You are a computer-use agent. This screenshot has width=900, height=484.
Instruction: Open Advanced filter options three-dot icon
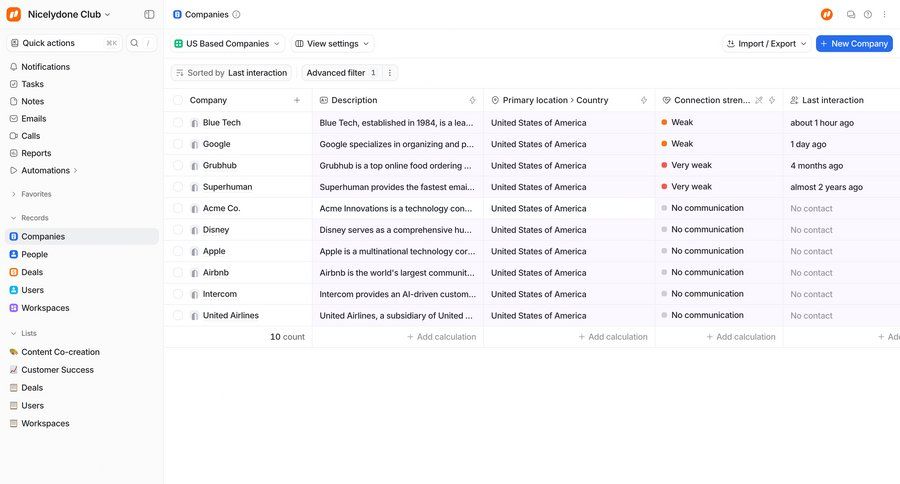pyautogui.click(x=390, y=73)
